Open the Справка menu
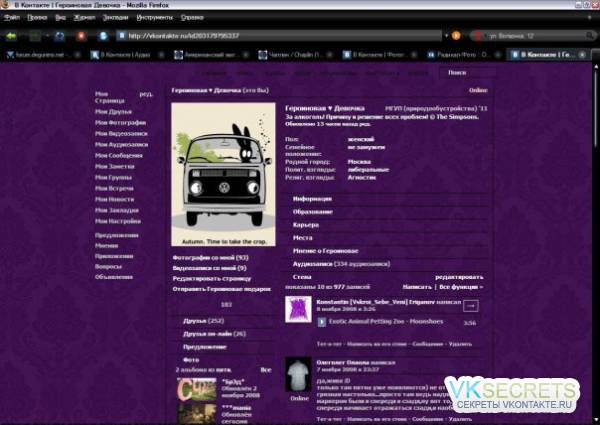 (x=192, y=17)
